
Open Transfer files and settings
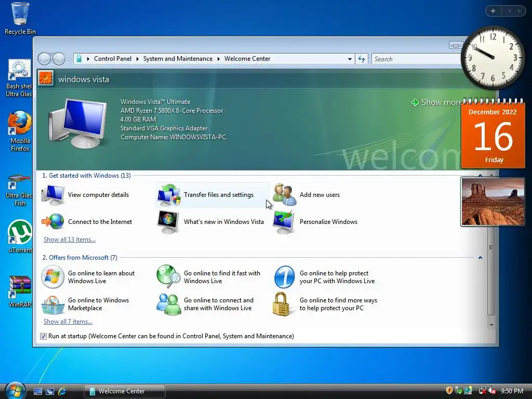[x=212, y=195]
